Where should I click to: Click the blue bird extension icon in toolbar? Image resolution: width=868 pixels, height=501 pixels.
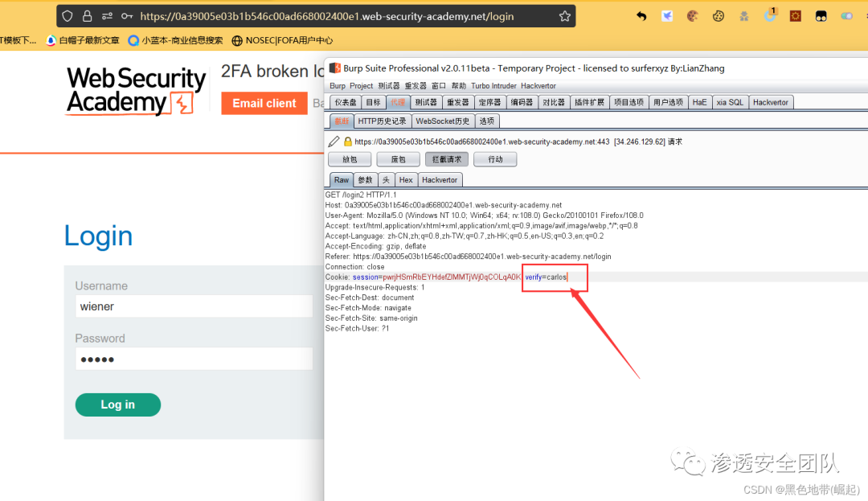click(x=667, y=16)
